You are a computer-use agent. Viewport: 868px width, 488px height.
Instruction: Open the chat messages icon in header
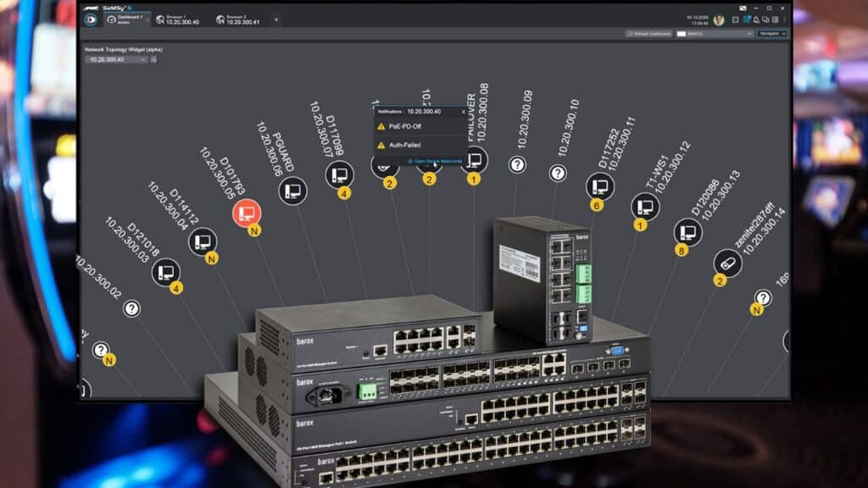click(x=766, y=19)
